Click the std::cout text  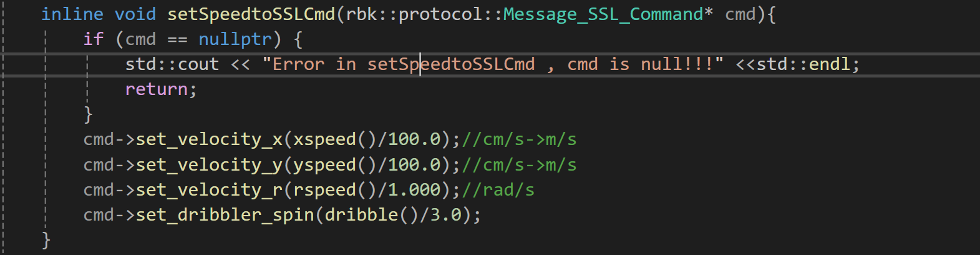(172, 64)
